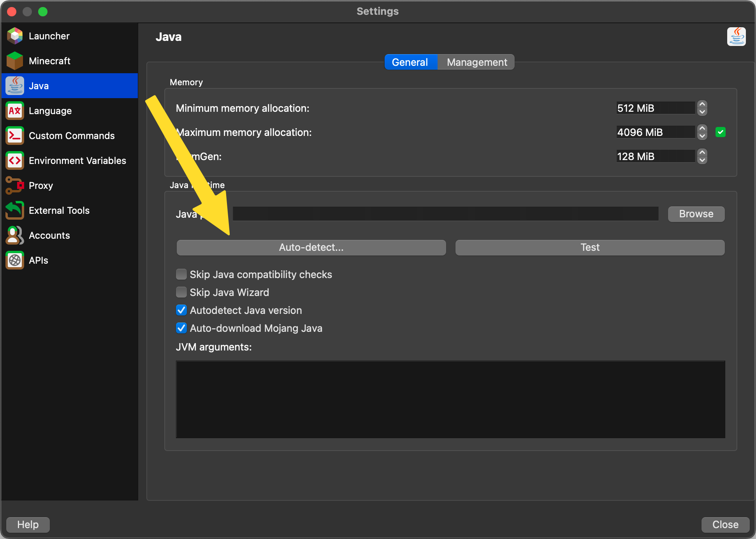Toggle Skip Java Wizard checkbox

(x=181, y=292)
